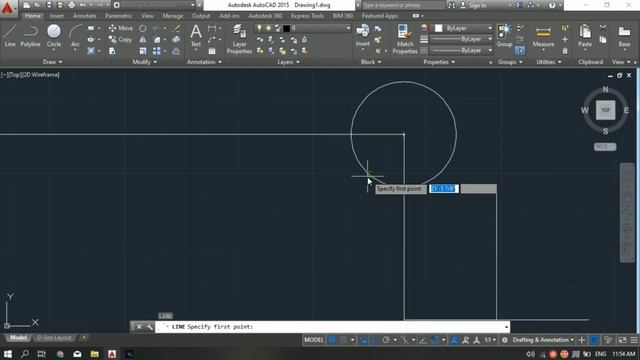
Task: Select the Rotate tool in Modify panel
Action: click(142, 28)
